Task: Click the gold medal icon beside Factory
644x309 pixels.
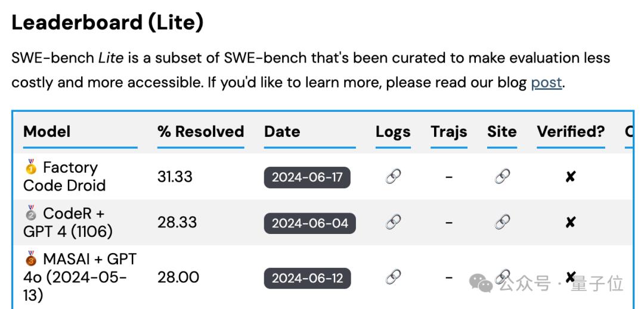Action: click(31, 167)
